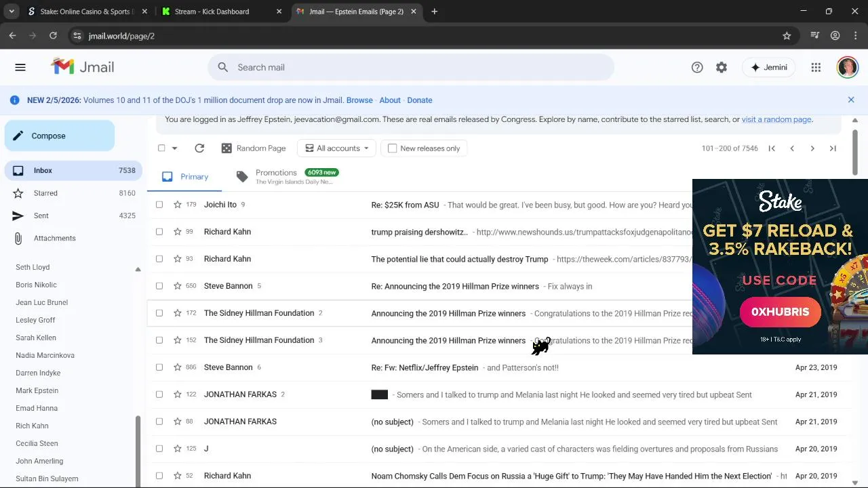Open the tab search dropdown in Chrome
The width and height of the screenshot is (868, 488).
[x=12, y=12]
